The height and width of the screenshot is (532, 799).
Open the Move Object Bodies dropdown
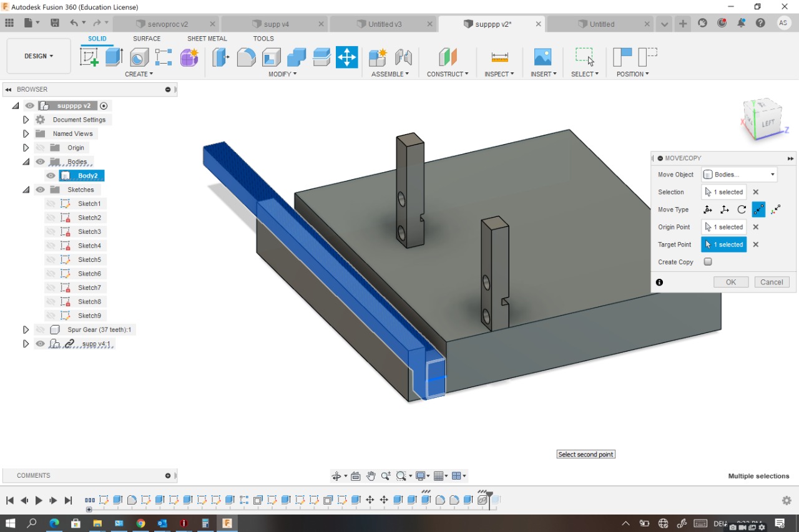pos(739,175)
